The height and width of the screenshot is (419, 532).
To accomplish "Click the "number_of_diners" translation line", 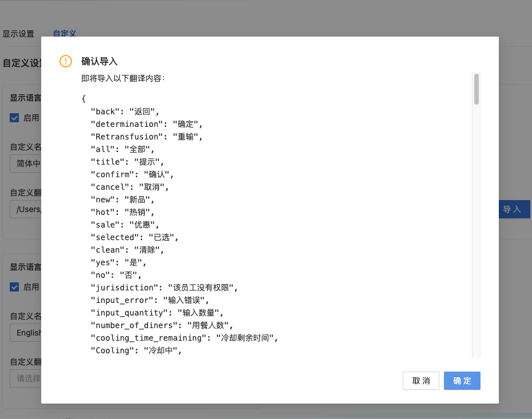I will point(161,325).
